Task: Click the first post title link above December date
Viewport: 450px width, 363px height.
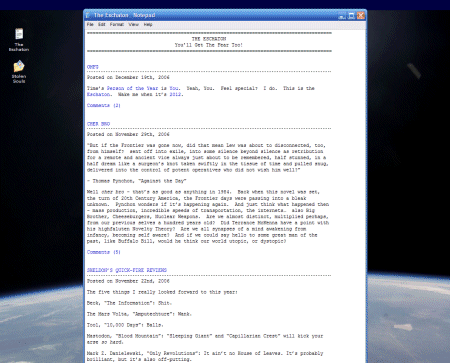Action: point(93,67)
